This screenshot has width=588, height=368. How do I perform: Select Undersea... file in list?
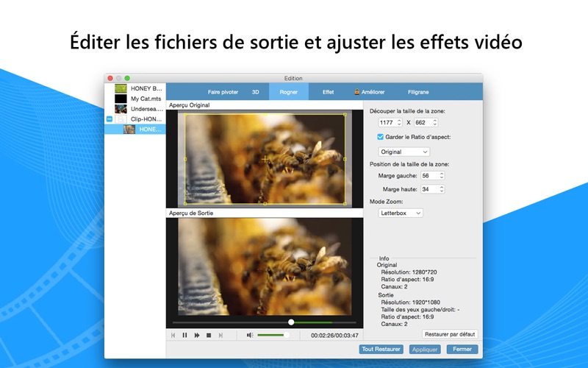135,109
